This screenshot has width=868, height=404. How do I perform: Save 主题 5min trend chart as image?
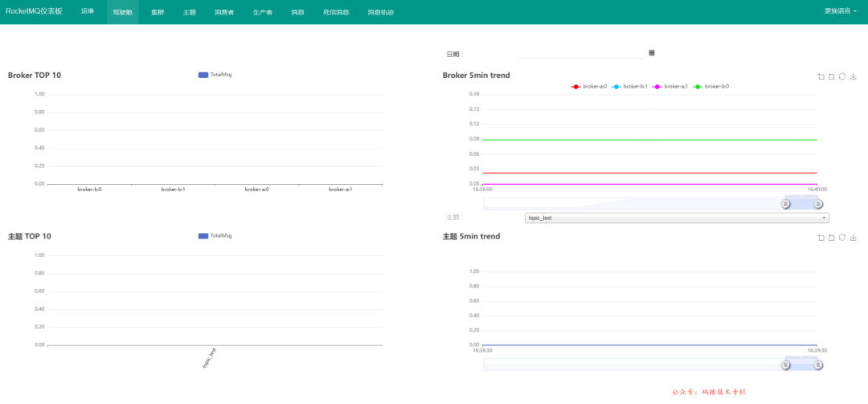tap(853, 238)
